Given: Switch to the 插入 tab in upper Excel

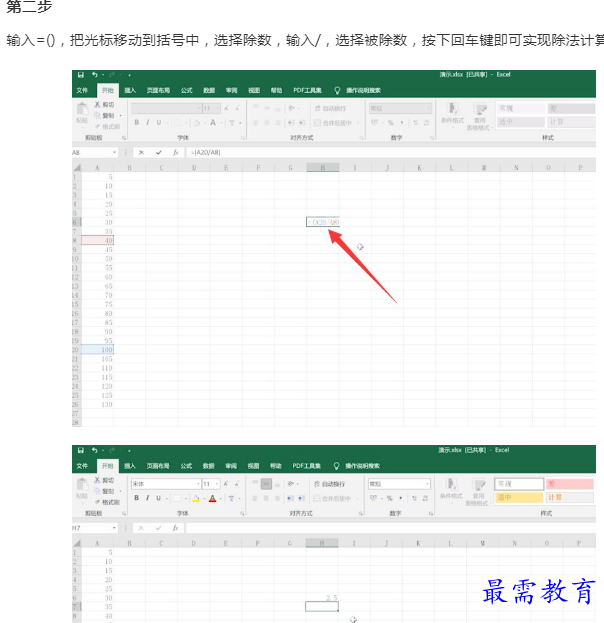Looking at the screenshot, I should [x=130, y=89].
